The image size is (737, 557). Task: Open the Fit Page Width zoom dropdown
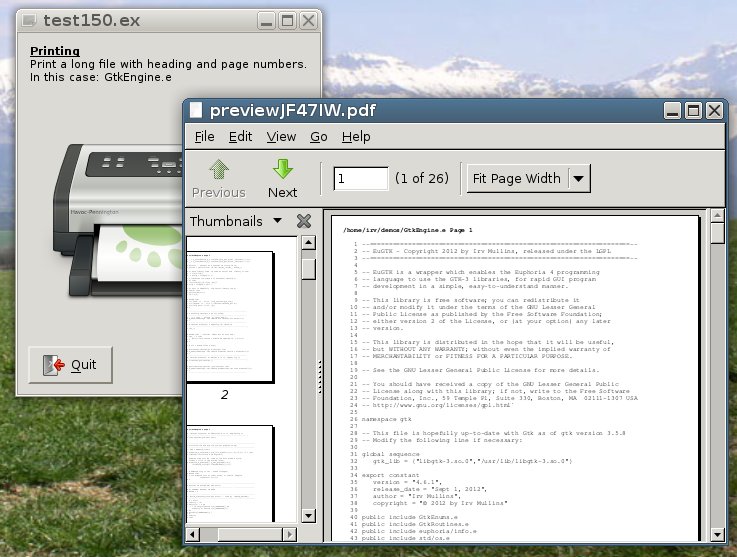579,179
